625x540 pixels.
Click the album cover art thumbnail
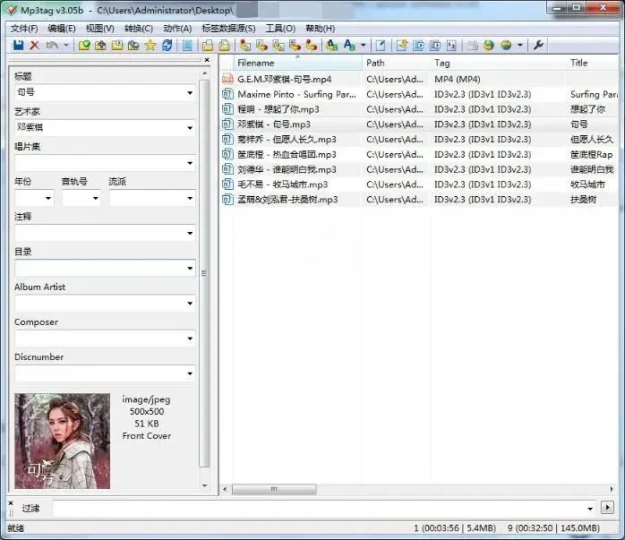[x=62, y=441]
